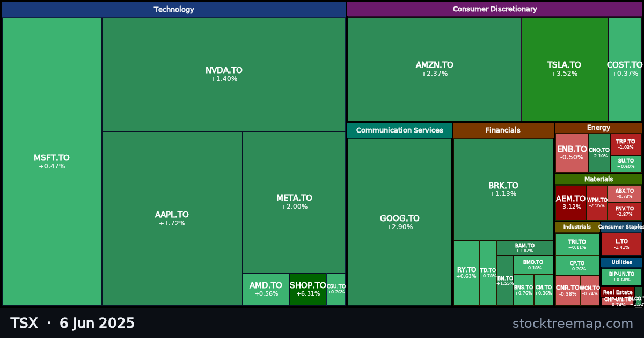644x338 pixels.
Task: Click the WPM.TO tile
Action: point(597,202)
